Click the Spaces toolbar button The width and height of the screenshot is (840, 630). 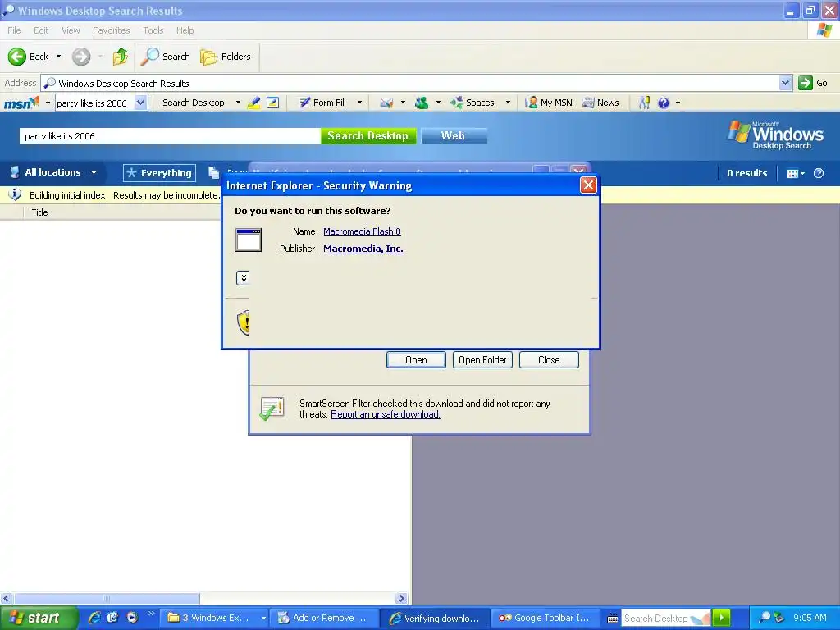(472, 103)
